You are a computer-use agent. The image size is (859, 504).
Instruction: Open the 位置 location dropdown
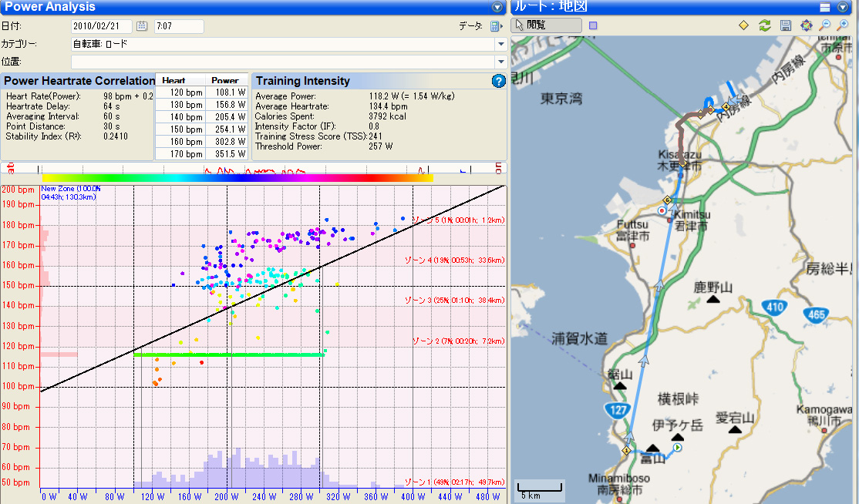(x=500, y=62)
